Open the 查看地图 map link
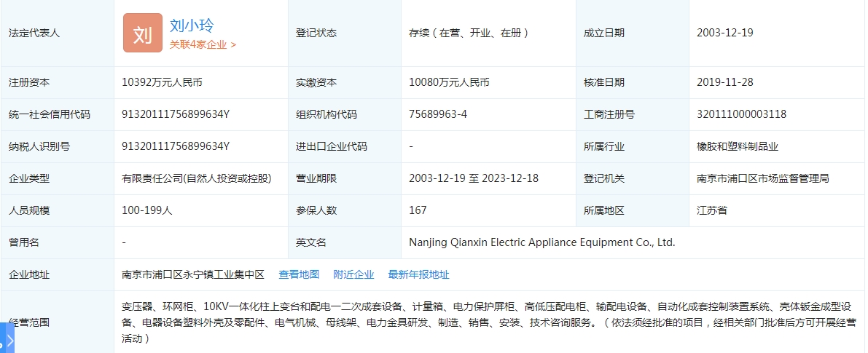The width and height of the screenshot is (868, 353). 299,274
